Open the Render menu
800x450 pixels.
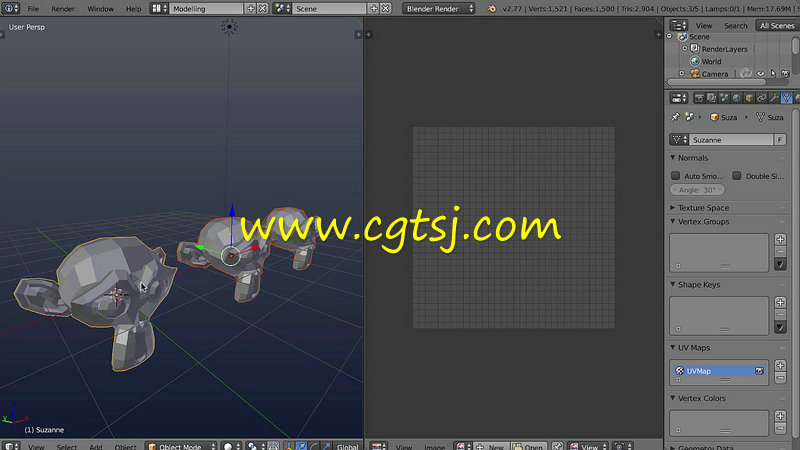pos(63,9)
